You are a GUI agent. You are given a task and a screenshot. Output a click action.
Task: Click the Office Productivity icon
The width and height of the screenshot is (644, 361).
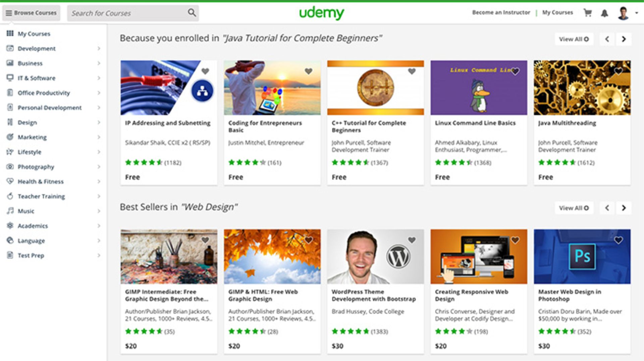tap(10, 92)
